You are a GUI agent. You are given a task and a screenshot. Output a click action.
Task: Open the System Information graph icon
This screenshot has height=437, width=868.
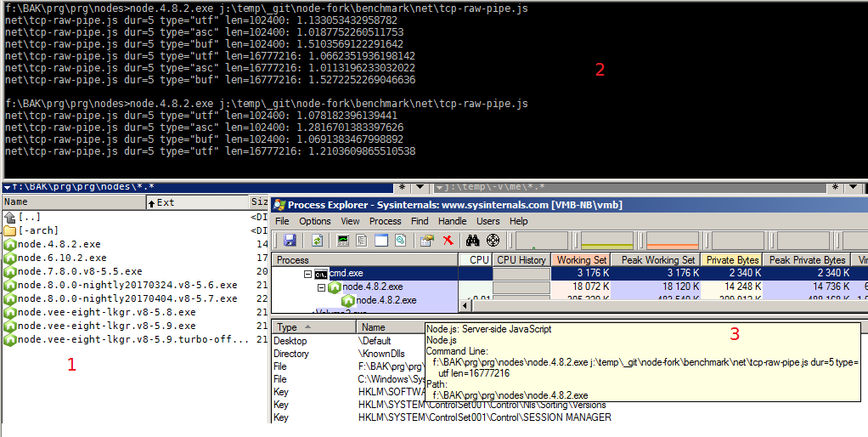click(x=343, y=241)
